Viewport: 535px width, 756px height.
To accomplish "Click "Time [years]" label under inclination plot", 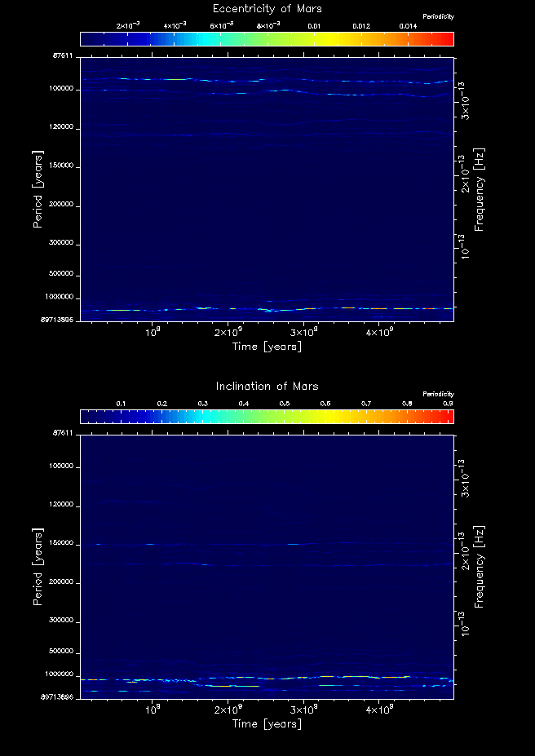I will [x=267, y=724].
